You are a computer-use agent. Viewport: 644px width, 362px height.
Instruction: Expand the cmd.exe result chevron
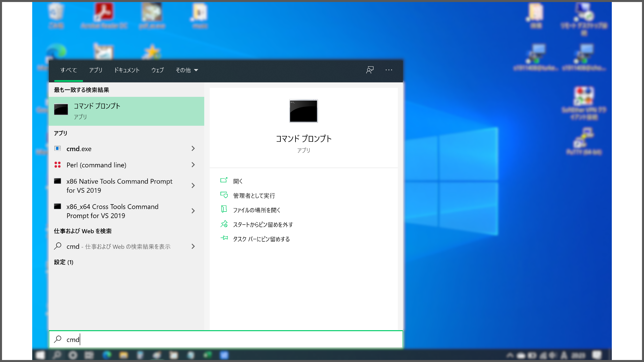click(x=193, y=148)
